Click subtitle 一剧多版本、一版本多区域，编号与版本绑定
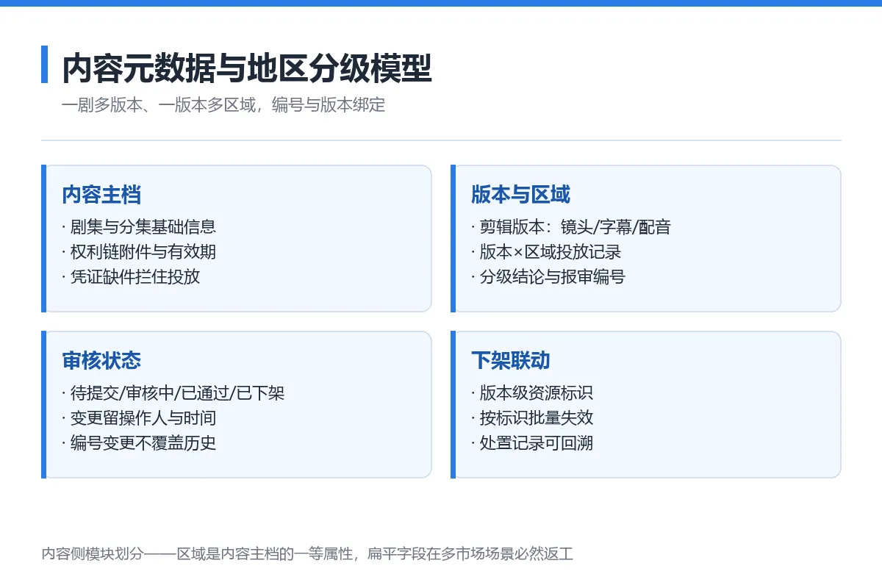This screenshot has height=588, width=882. (x=223, y=105)
